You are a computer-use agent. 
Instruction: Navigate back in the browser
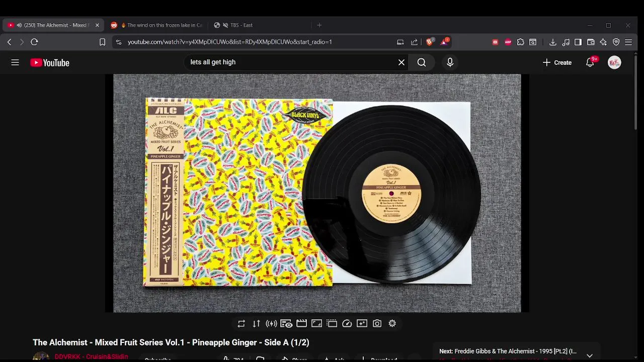pyautogui.click(x=9, y=42)
